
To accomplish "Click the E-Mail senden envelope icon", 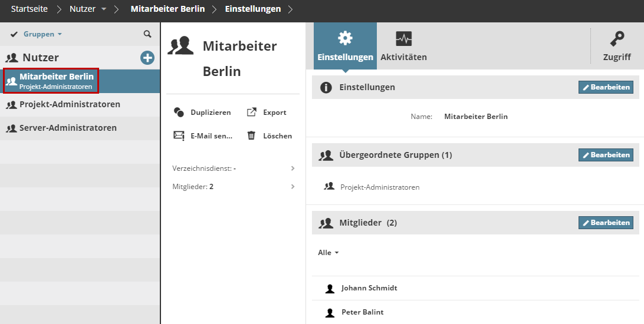I will click(x=179, y=135).
